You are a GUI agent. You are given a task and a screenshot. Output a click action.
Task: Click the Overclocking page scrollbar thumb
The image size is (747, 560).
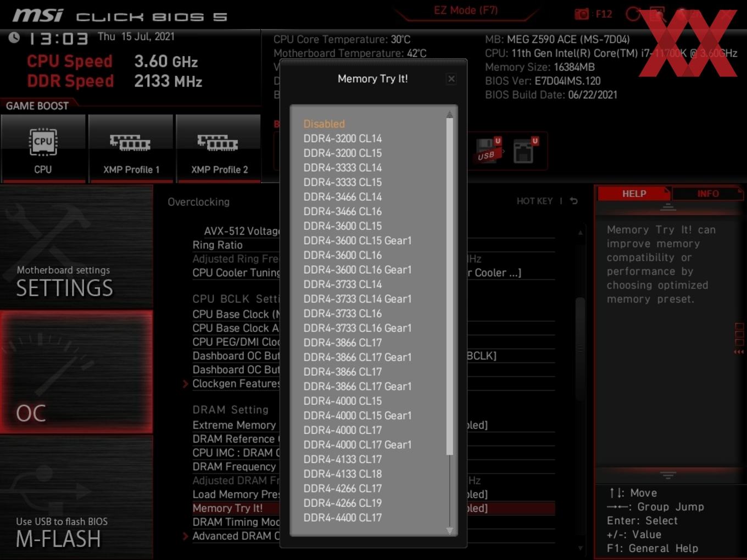click(x=580, y=349)
